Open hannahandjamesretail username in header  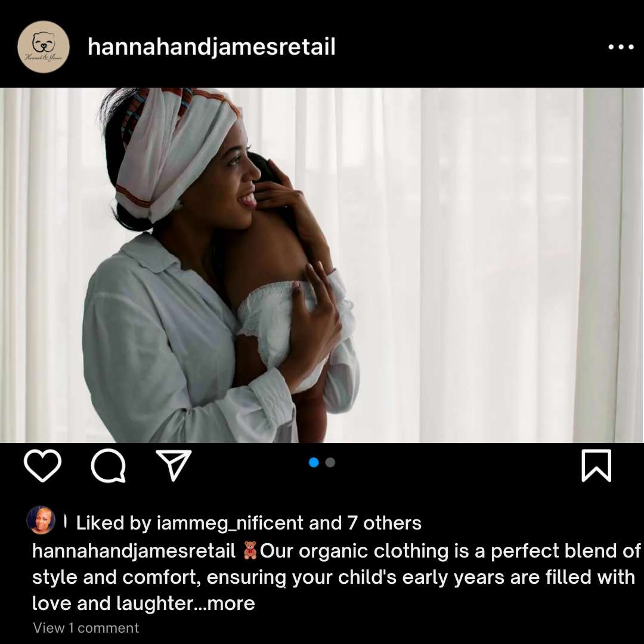coord(212,47)
